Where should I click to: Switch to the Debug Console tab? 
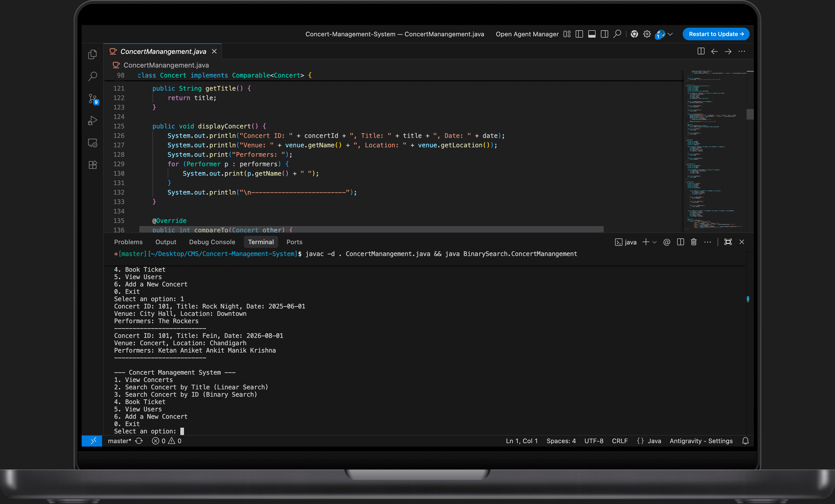212,242
